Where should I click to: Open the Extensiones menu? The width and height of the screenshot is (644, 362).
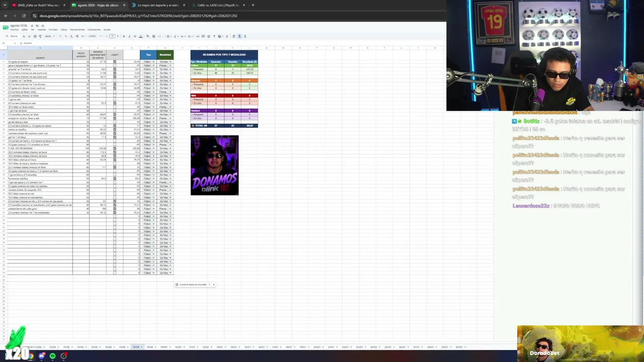click(94, 30)
